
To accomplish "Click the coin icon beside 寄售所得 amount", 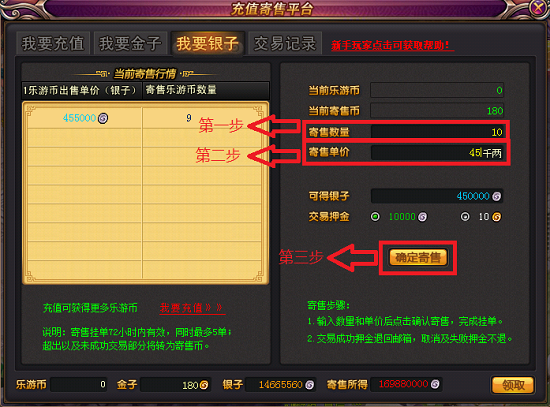I will tap(435, 384).
